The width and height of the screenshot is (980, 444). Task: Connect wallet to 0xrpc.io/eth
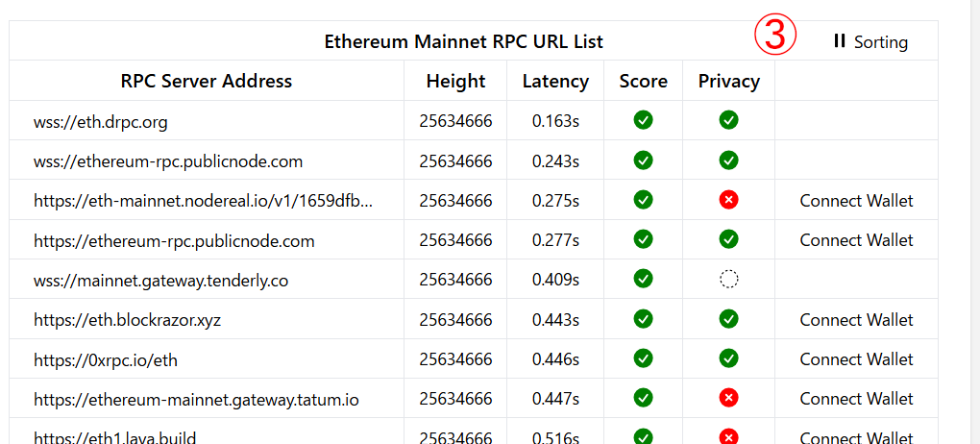pyautogui.click(x=856, y=359)
